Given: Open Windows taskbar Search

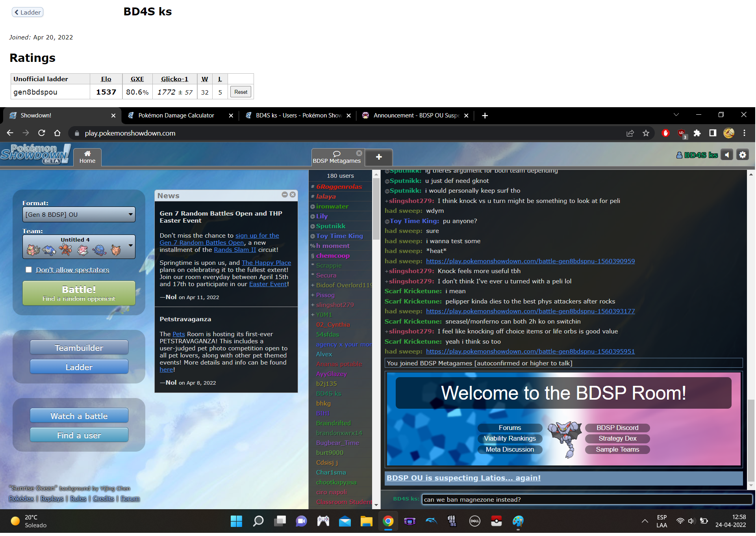Looking at the screenshot, I should 258,521.
